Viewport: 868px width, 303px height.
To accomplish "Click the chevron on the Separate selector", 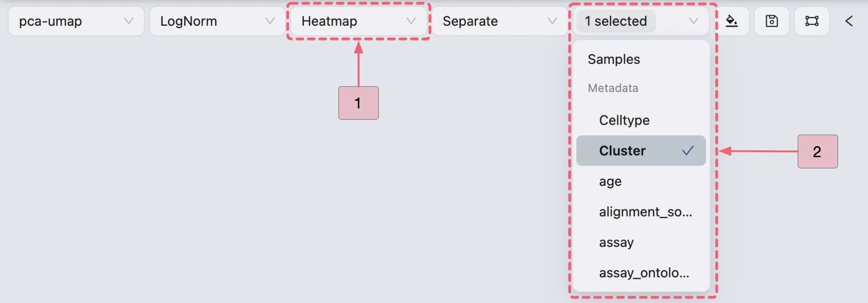I will tap(552, 21).
